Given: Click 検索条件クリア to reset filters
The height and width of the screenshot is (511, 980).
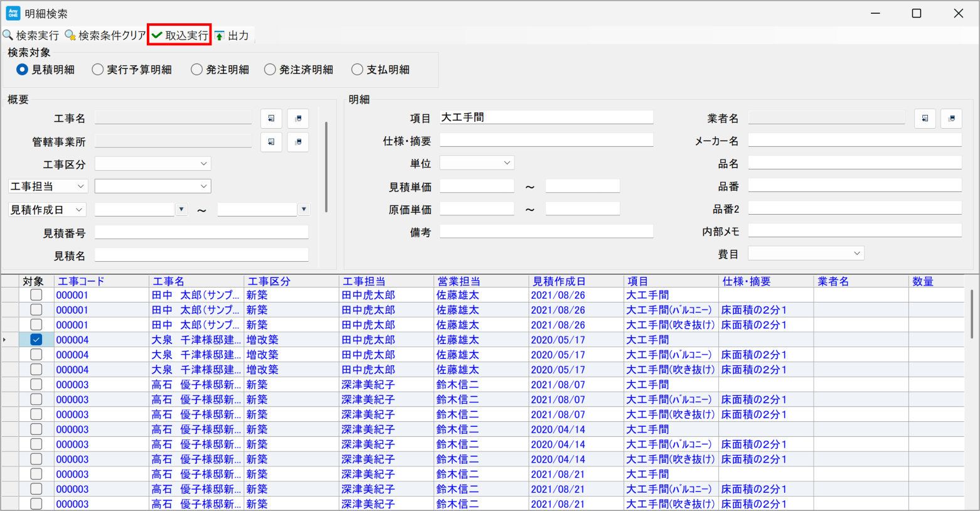Looking at the screenshot, I should coord(105,35).
